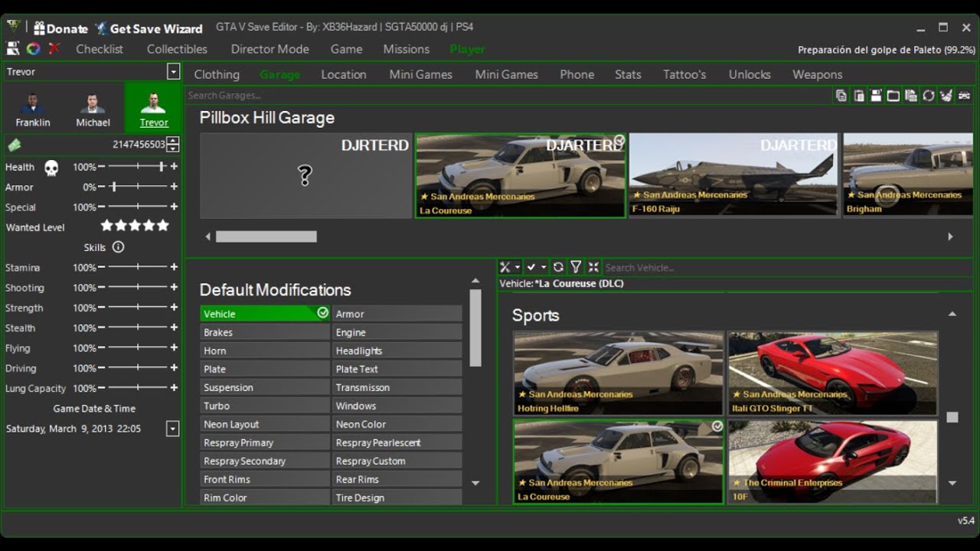Open the Game Date & Time dropdown arrow
Image resolution: width=980 pixels, height=551 pixels.
[x=173, y=429]
